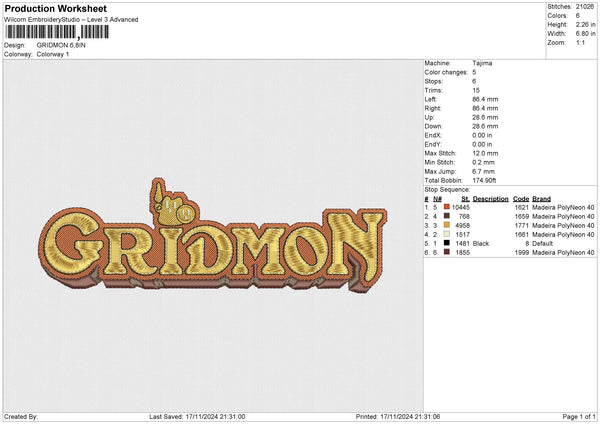This screenshot has width=600, height=424.
Task: Select the dark brown swatch for code 1659
Action: click(x=445, y=216)
